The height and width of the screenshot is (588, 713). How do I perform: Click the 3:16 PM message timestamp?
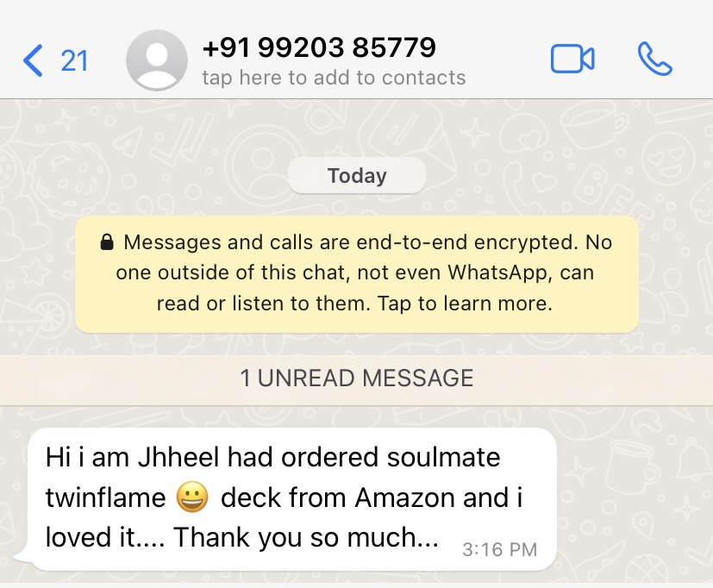click(499, 548)
